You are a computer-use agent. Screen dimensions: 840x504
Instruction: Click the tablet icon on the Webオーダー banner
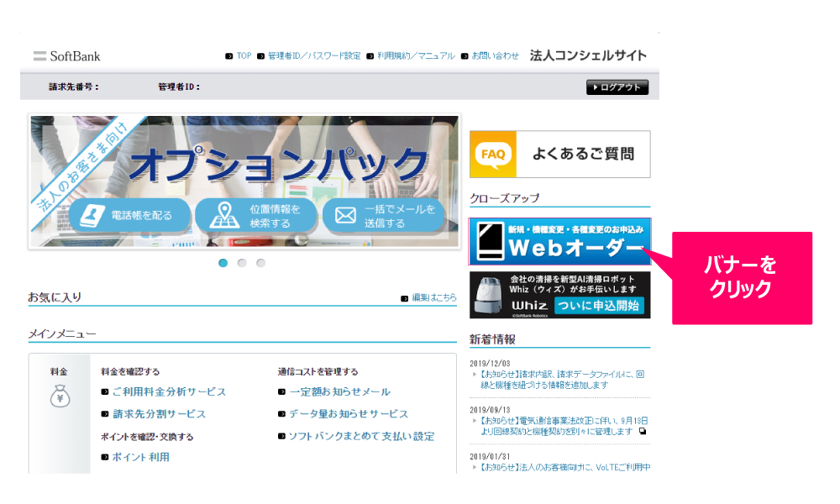[x=491, y=242]
